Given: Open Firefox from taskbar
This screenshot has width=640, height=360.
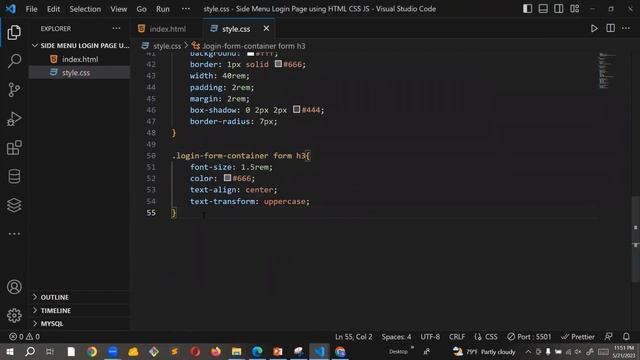Looking at the screenshot, I should 216,351.
